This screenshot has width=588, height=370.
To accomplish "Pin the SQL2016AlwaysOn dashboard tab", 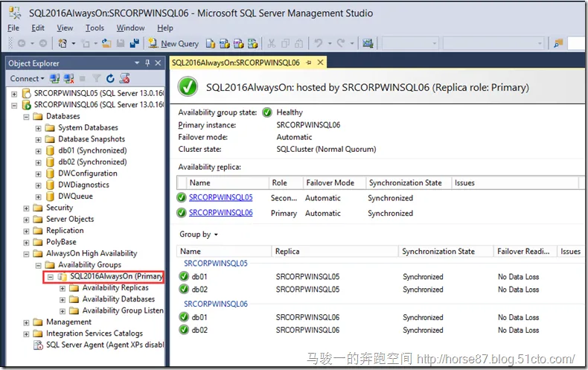I will click(308, 63).
